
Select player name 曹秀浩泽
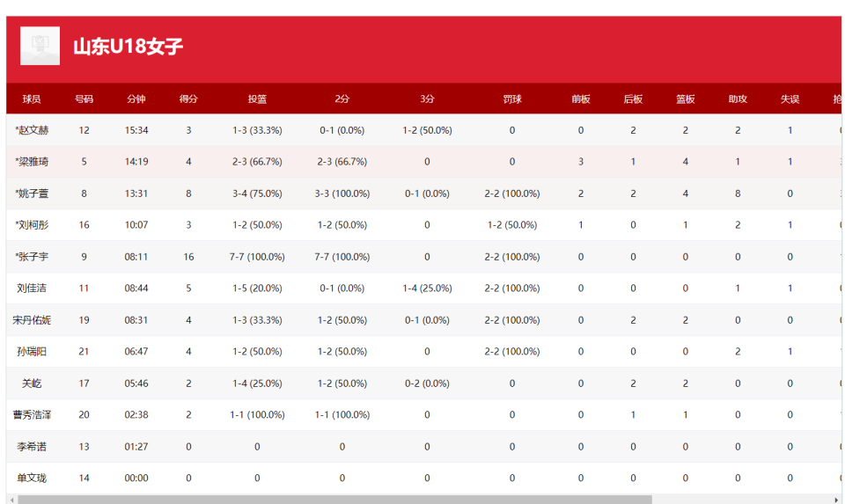[32, 415]
